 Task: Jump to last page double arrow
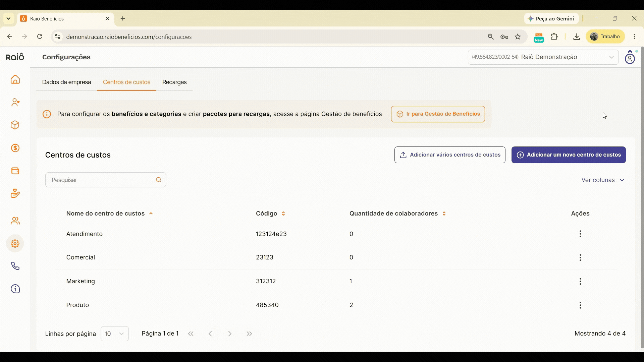pos(249,334)
